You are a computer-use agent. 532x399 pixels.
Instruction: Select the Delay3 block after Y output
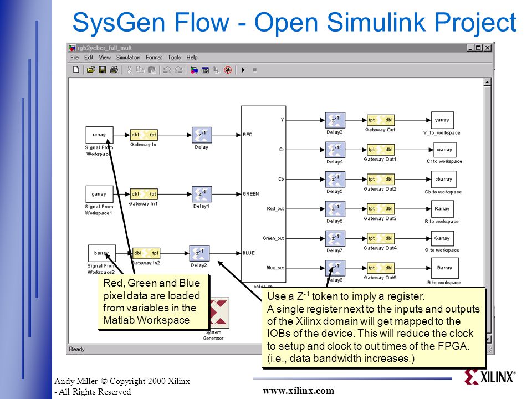click(x=335, y=120)
